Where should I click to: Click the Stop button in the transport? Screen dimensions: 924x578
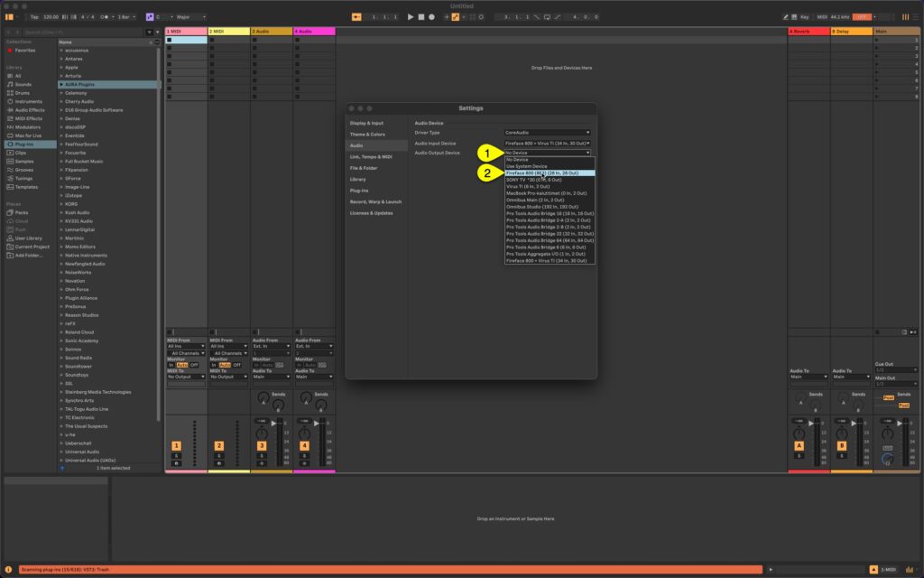421,16
